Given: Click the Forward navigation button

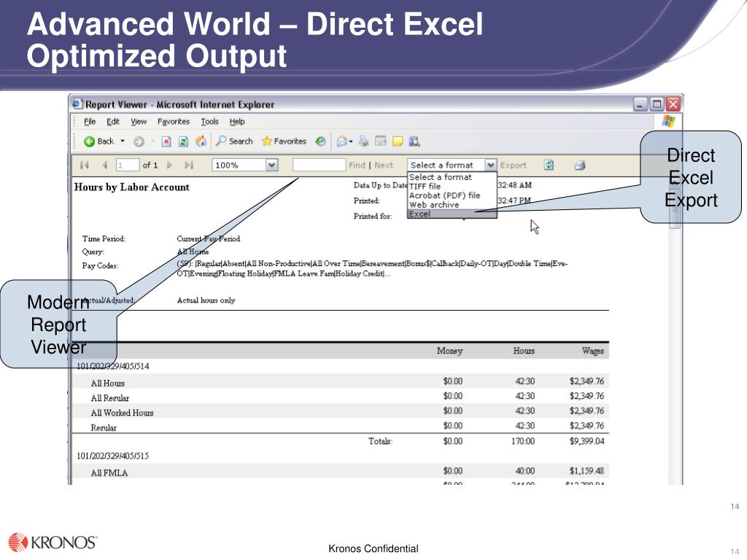Looking at the screenshot, I should tap(139, 141).
